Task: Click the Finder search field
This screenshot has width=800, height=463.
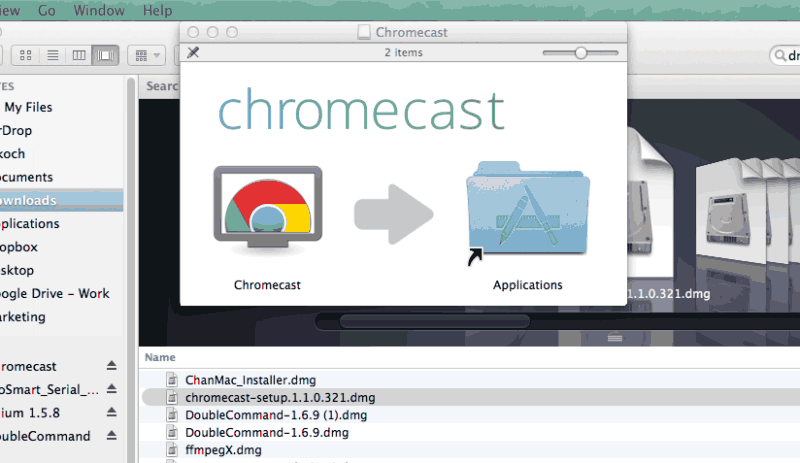Action: point(786,55)
